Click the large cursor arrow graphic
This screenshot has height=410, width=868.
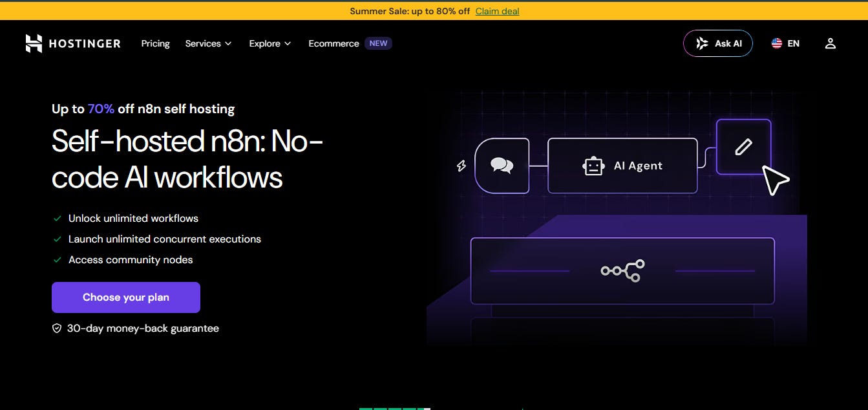(776, 180)
